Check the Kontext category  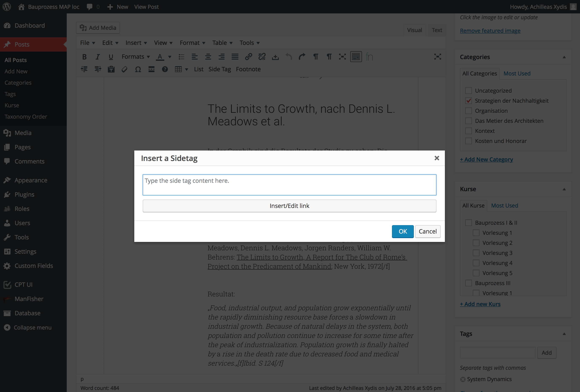click(468, 131)
